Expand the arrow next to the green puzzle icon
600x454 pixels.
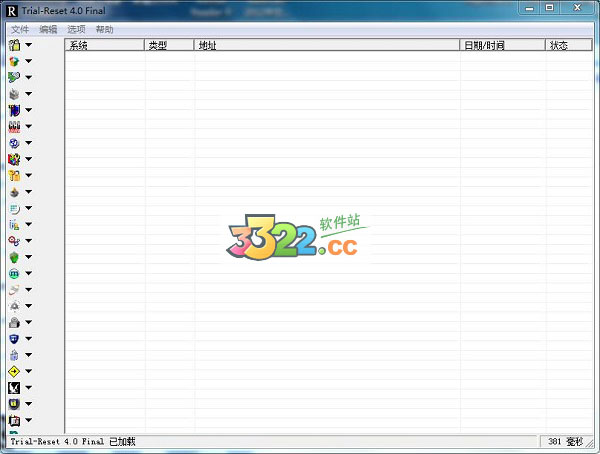(x=29, y=77)
